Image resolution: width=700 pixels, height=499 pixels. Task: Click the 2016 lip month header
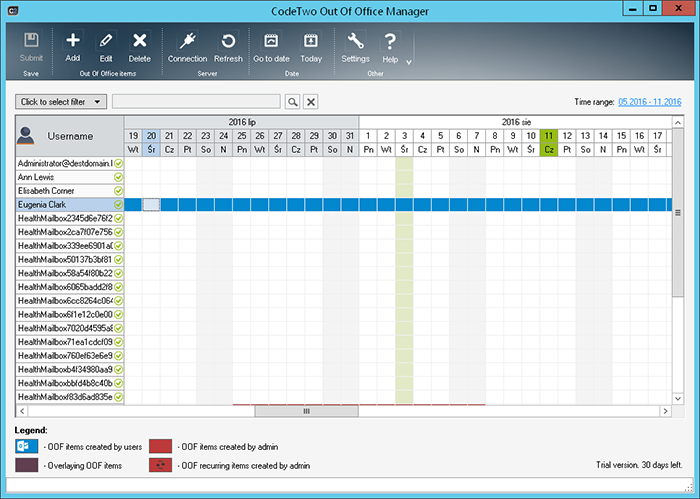coord(242,122)
